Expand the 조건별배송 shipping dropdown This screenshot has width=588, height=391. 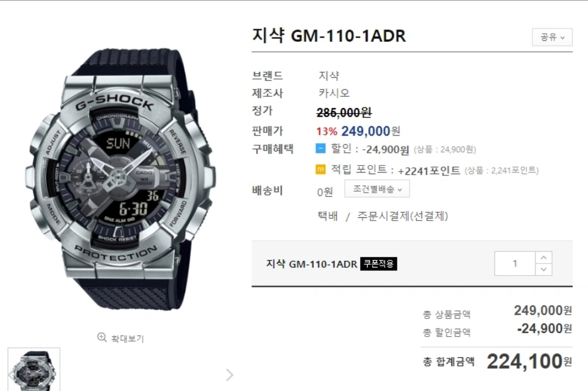(x=377, y=189)
